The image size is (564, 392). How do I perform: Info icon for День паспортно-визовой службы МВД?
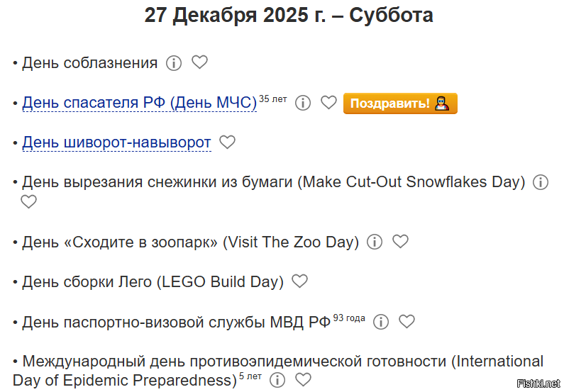pos(381,322)
